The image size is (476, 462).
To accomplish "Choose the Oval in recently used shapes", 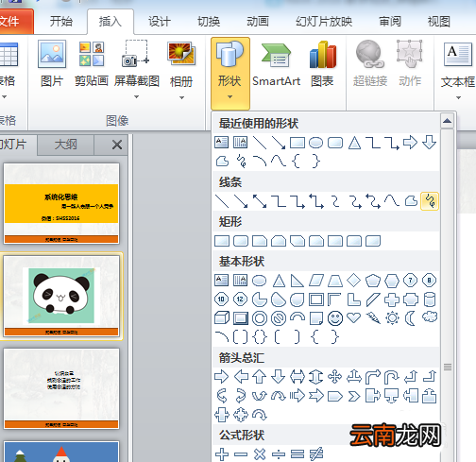I will pos(315,143).
